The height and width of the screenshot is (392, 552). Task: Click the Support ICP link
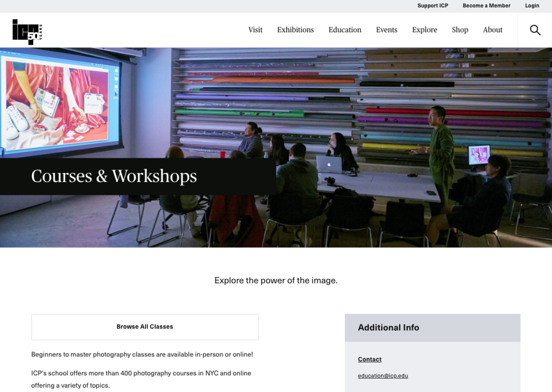[x=432, y=6]
